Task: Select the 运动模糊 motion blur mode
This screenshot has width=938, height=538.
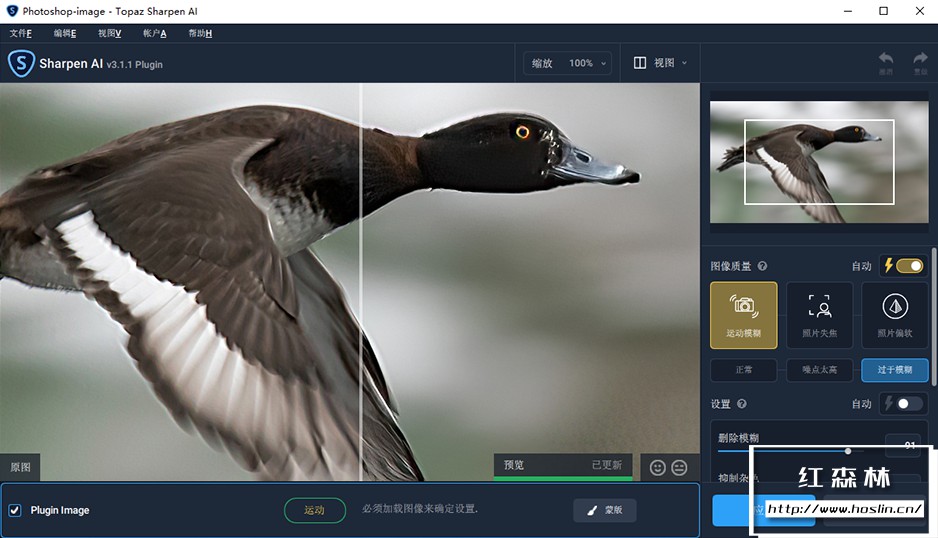Action: pyautogui.click(x=744, y=315)
